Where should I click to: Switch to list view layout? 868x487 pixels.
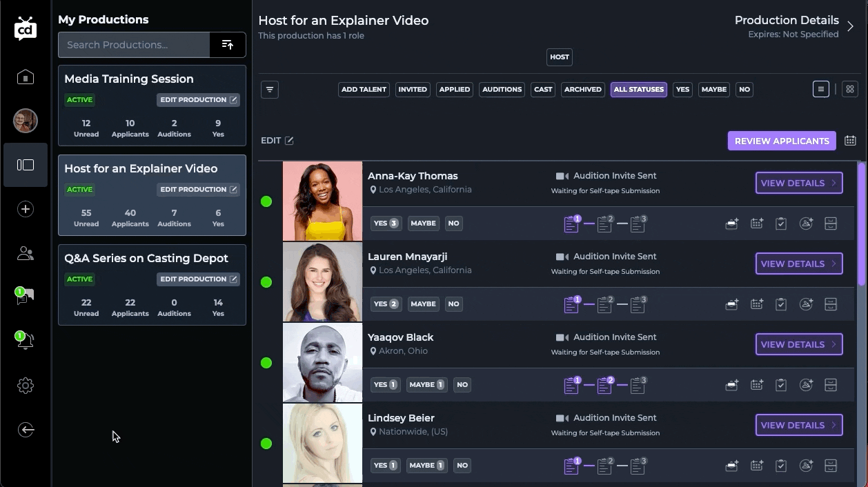pos(821,89)
